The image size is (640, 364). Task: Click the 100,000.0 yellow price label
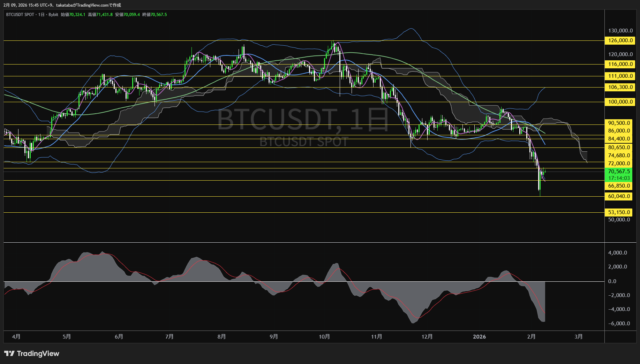(x=620, y=102)
